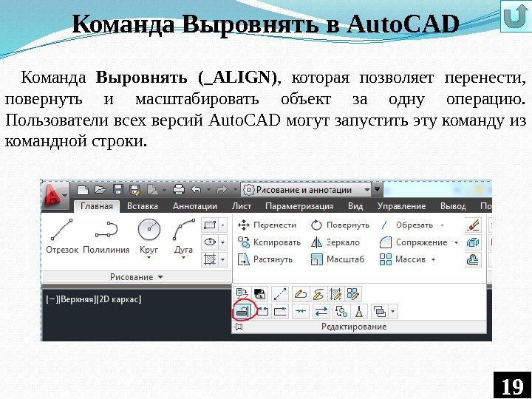Click the Масштаб (scale) button
The width and height of the screenshot is (532, 399).
pos(337,259)
